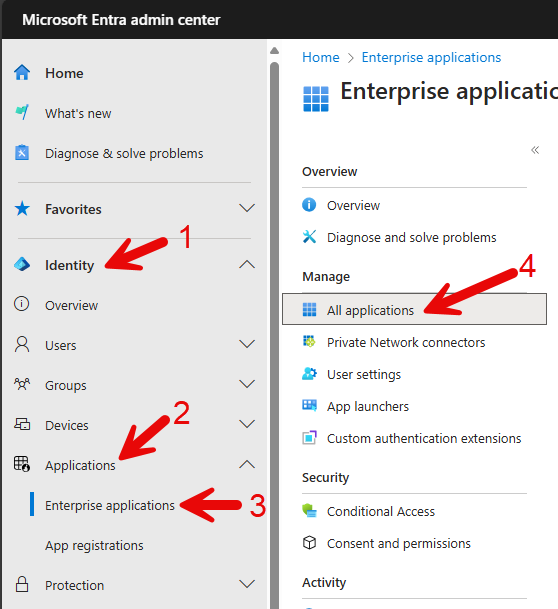Screen dimensions: 558x609
Task: Click the Enterprise applications breadcrumb link
Action: [431, 57]
